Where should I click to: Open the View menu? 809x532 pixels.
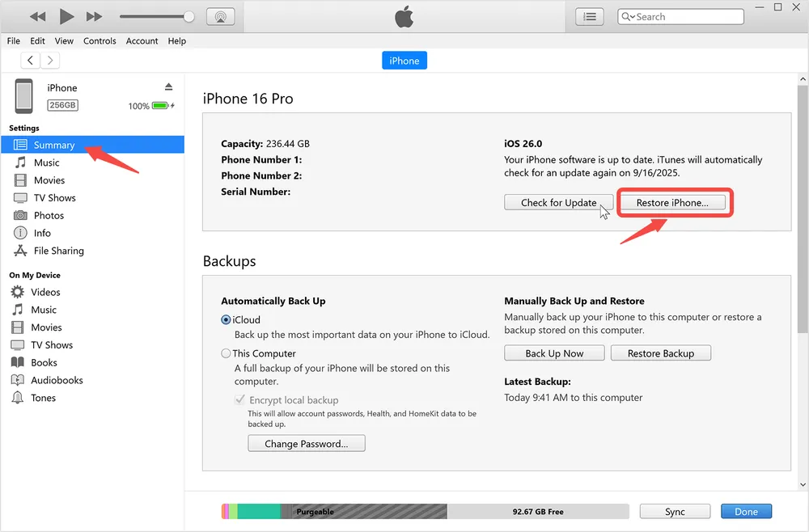pyautogui.click(x=64, y=40)
